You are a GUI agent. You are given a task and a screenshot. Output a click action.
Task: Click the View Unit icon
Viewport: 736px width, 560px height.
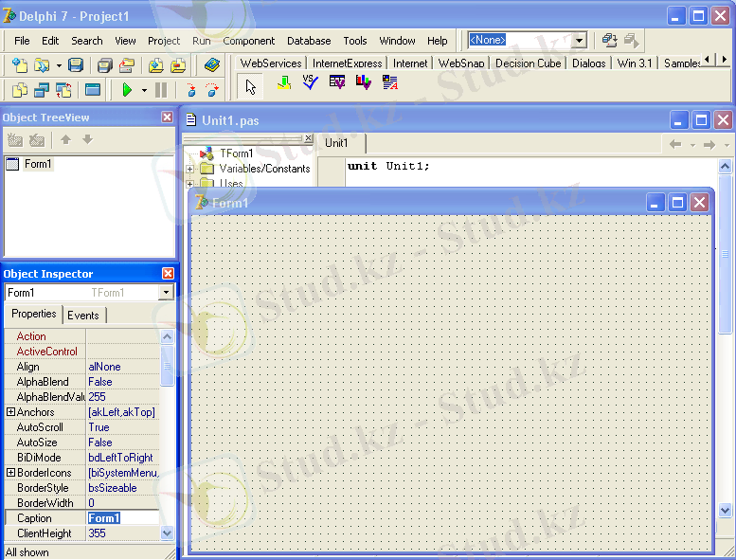coord(20,89)
